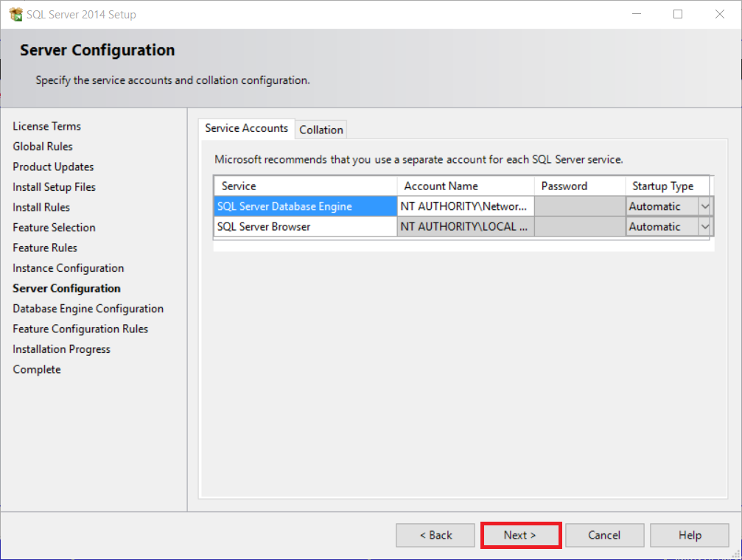Select the SQL Server Browser service cell
Screen dimensions: 742x560
tap(305, 227)
